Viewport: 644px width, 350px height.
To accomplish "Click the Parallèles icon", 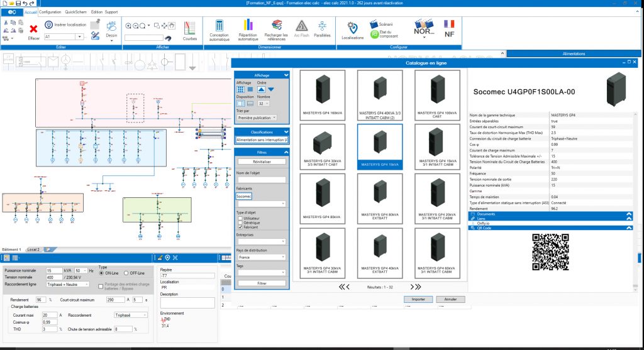I will [x=322, y=27].
